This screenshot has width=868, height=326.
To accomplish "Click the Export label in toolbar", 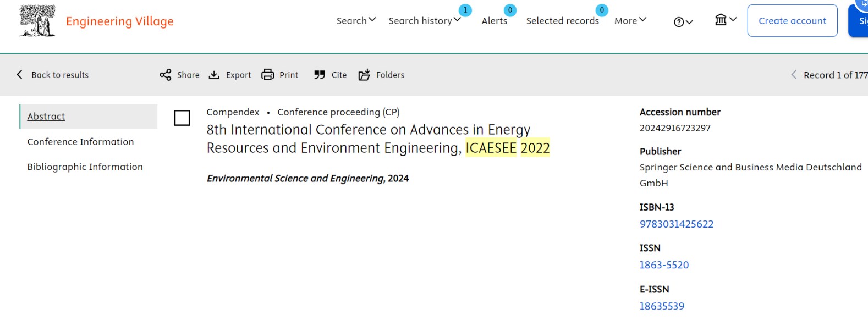I will pyautogui.click(x=238, y=75).
